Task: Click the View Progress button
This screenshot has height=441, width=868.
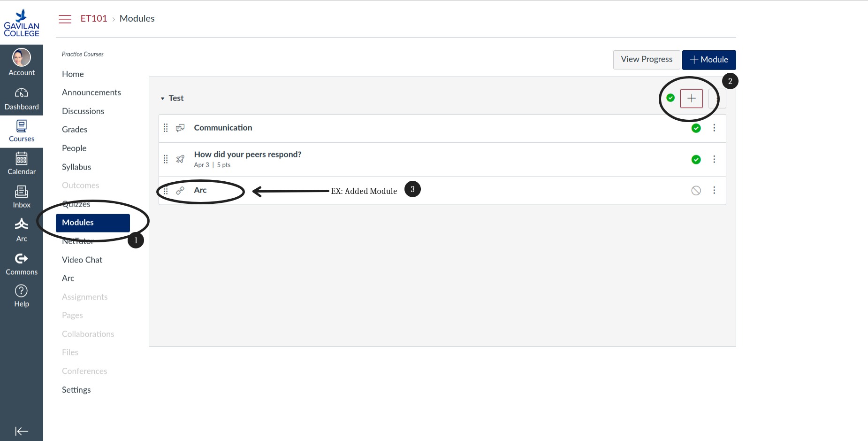Action: [646, 60]
